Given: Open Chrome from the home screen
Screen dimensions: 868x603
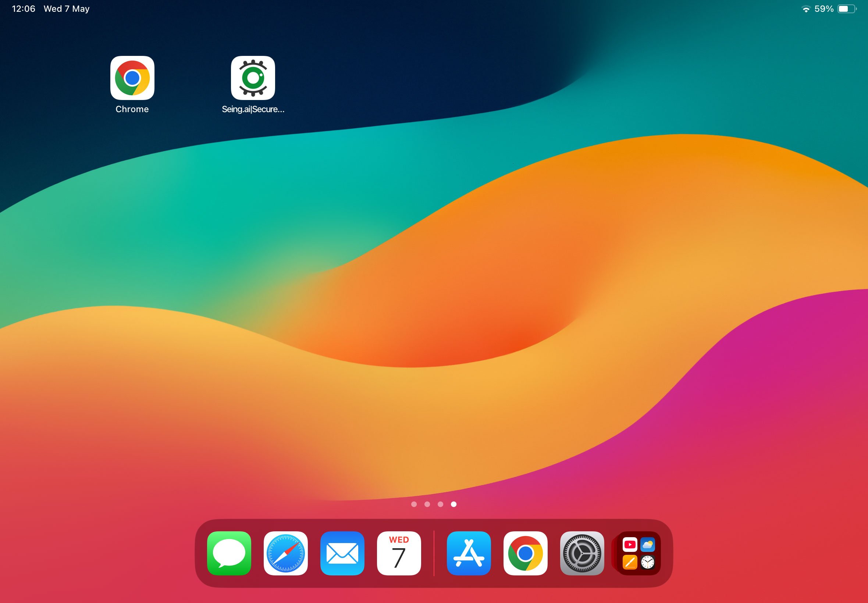Looking at the screenshot, I should pos(132,78).
